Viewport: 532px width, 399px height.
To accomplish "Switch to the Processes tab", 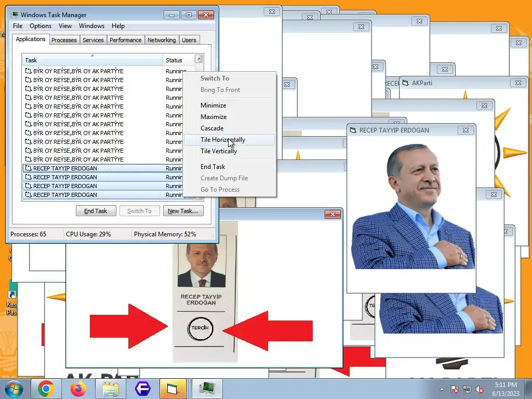I will (x=64, y=40).
